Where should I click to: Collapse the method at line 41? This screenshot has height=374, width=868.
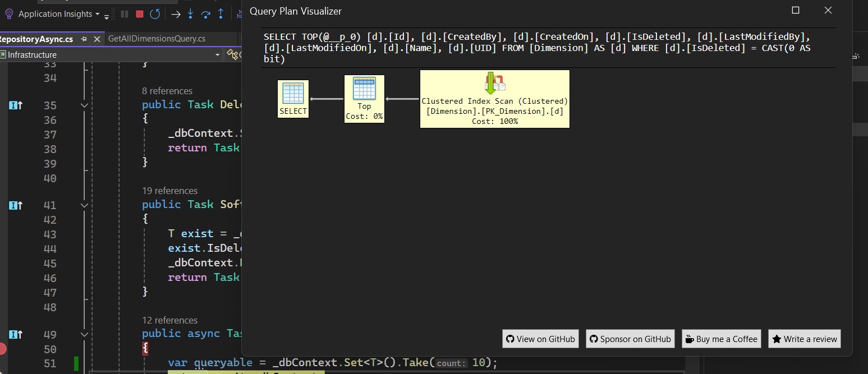84,205
